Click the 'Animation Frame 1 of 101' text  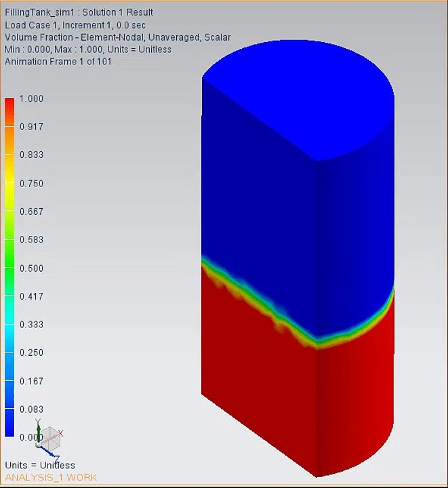click(x=58, y=62)
